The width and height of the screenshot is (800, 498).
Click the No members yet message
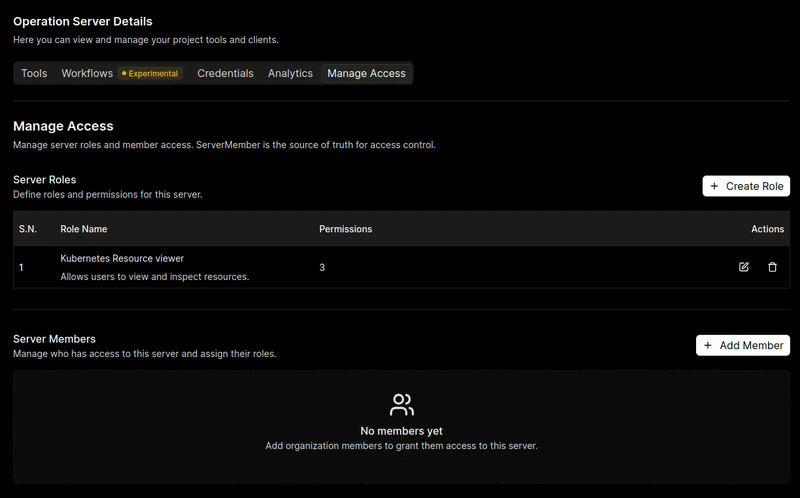401,431
